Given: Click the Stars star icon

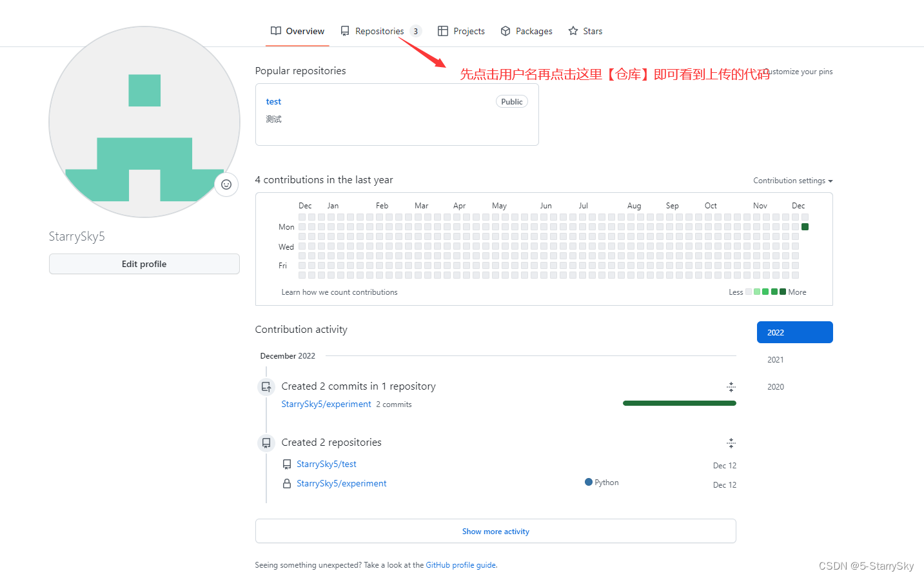Looking at the screenshot, I should coord(573,31).
